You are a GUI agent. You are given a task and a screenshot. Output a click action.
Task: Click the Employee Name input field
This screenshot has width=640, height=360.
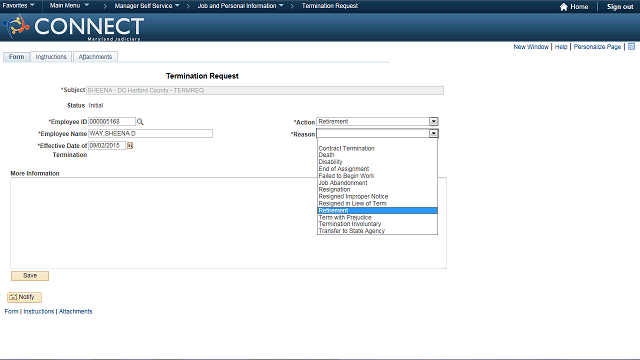[150, 133]
